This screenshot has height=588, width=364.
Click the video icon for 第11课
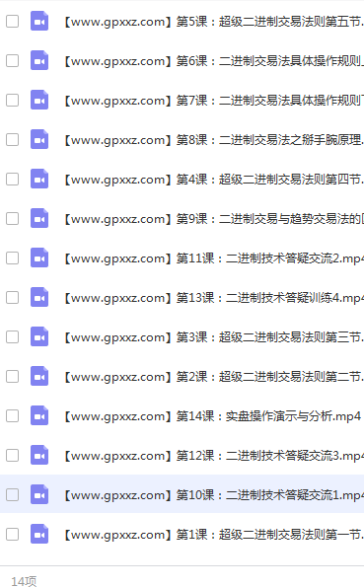coord(39,258)
